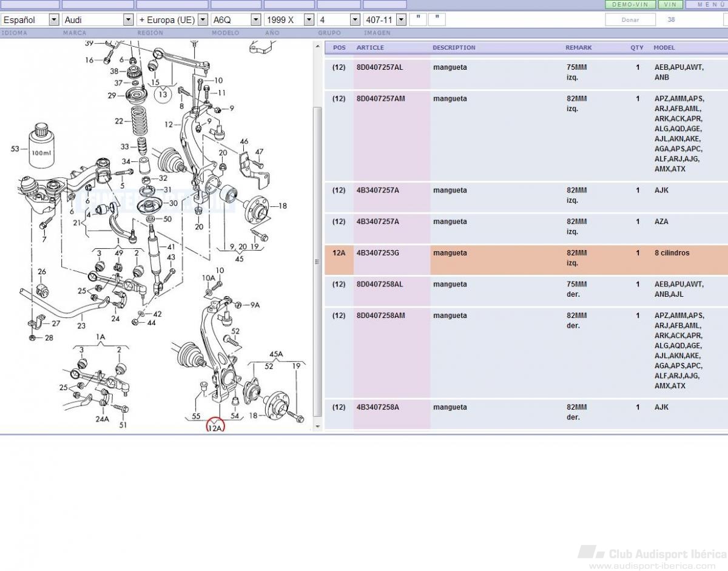728x571 pixels.
Task: Click the coil spring drawing labeled 22
Action: pos(140,121)
